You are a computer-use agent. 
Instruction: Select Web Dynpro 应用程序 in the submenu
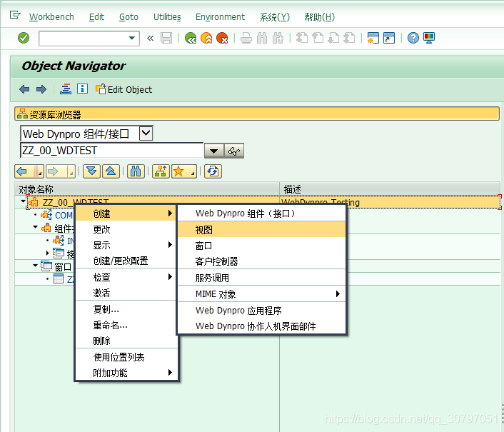point(261,310)
